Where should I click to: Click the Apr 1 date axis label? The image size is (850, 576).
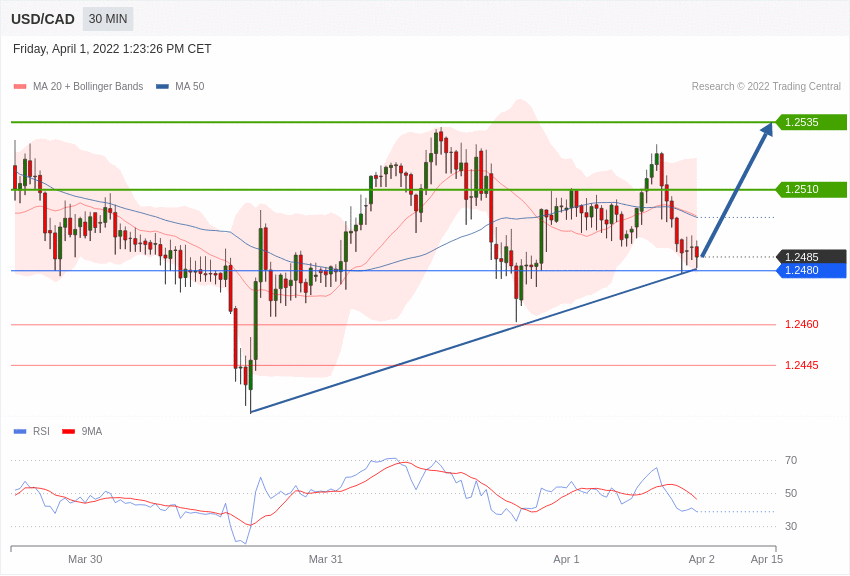tap(566, 559)
